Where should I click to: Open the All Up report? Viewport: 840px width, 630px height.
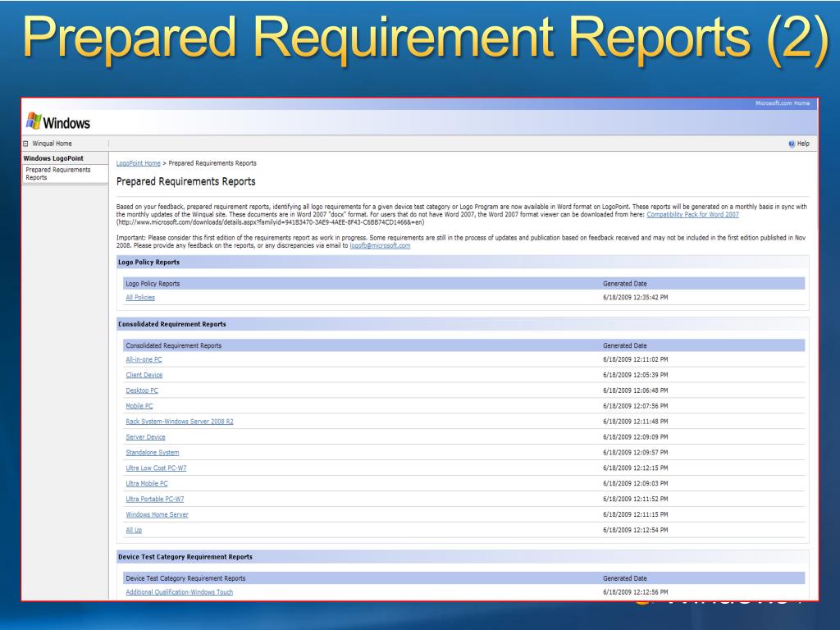(134, 531)
